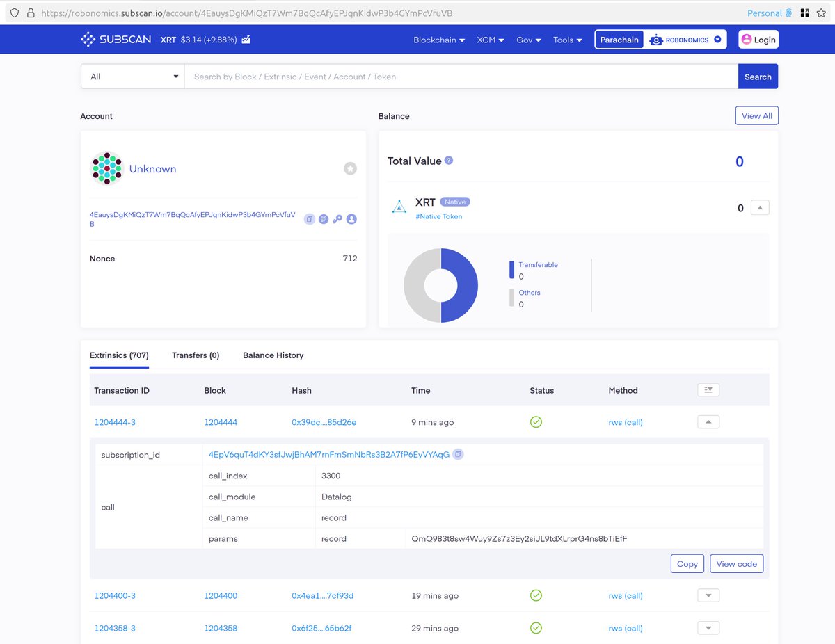Click the Login user avatar icon

pyautogui.click(x=746, y=40)
